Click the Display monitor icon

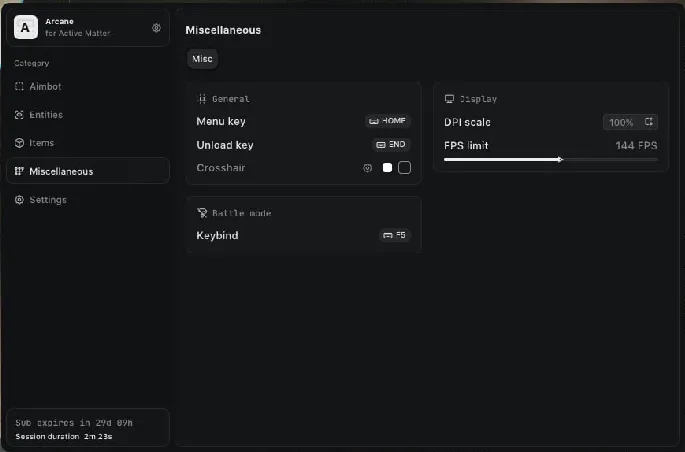pyautogui.click(x=449, y=99)
